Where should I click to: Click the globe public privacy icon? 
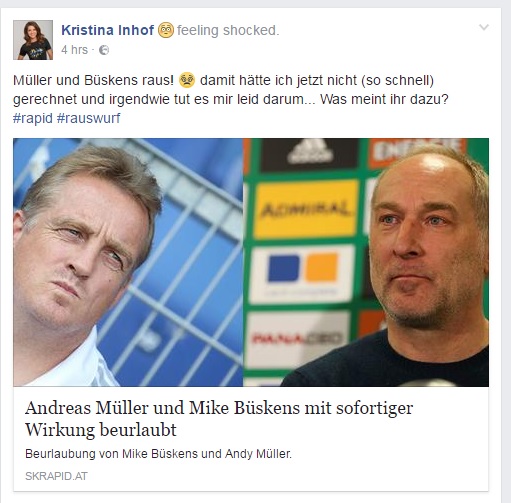click(104, 50)
